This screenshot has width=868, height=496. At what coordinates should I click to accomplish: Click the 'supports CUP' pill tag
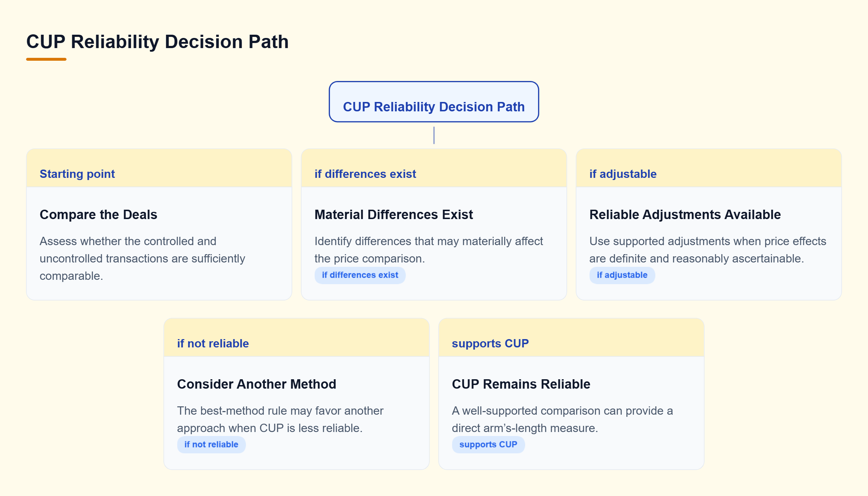point(488,445)
